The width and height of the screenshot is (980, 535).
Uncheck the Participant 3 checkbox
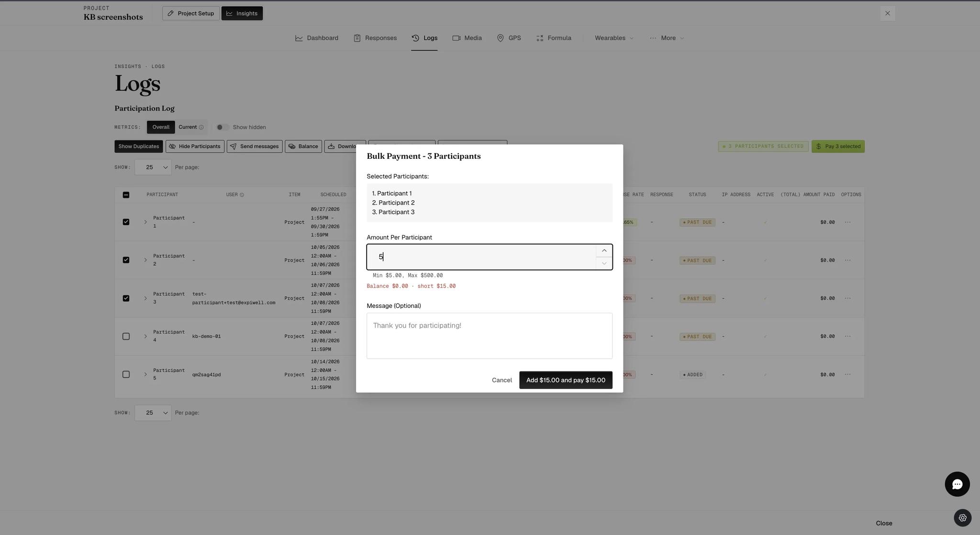click(126, 298)
